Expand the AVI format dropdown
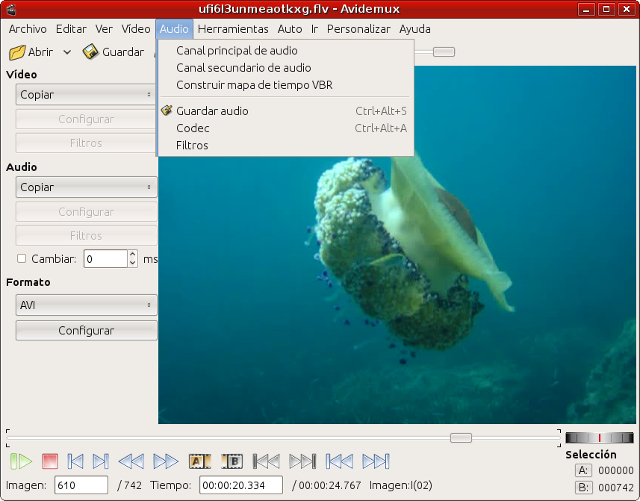 86,305
